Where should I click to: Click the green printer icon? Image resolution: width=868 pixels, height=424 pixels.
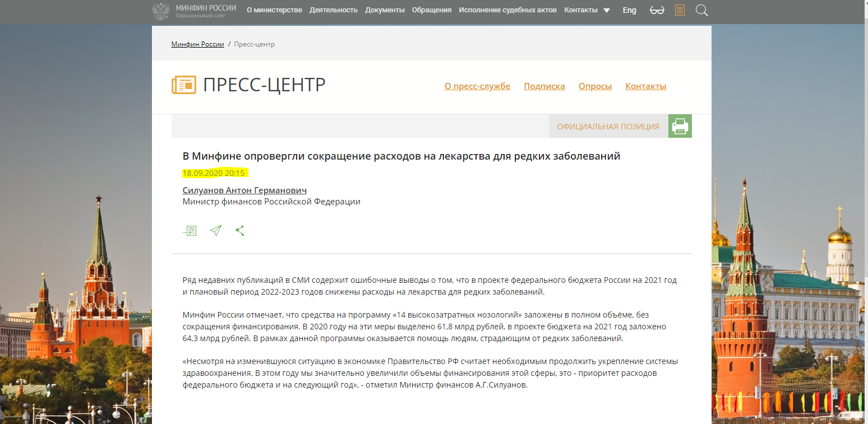click(680, 126)
